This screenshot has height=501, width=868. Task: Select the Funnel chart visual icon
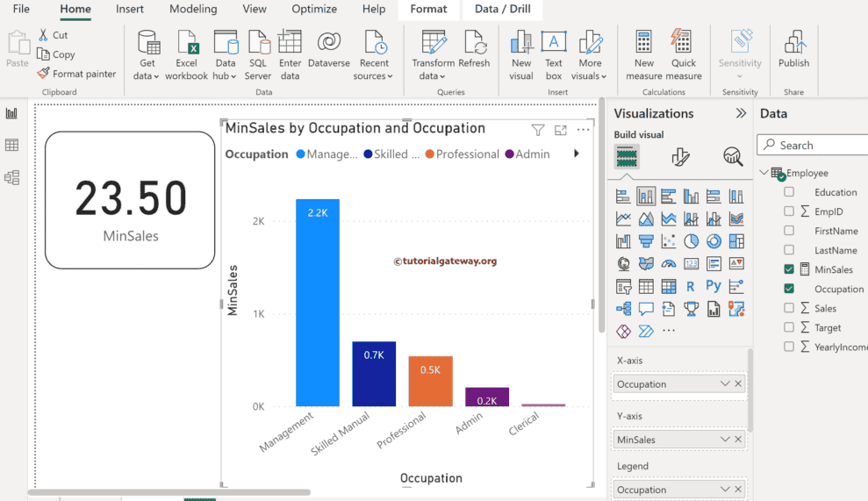pyautogui.click(x=646, y=241)
